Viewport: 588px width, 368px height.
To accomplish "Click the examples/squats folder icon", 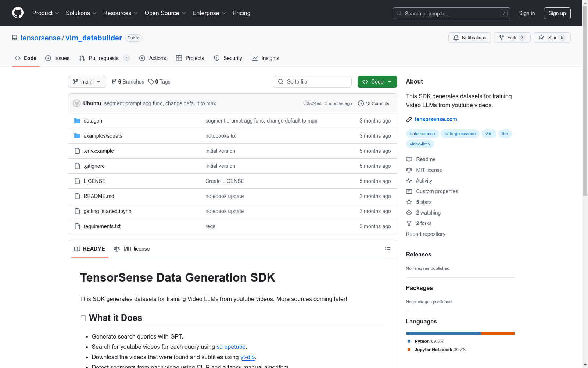I will click(77, 136).
